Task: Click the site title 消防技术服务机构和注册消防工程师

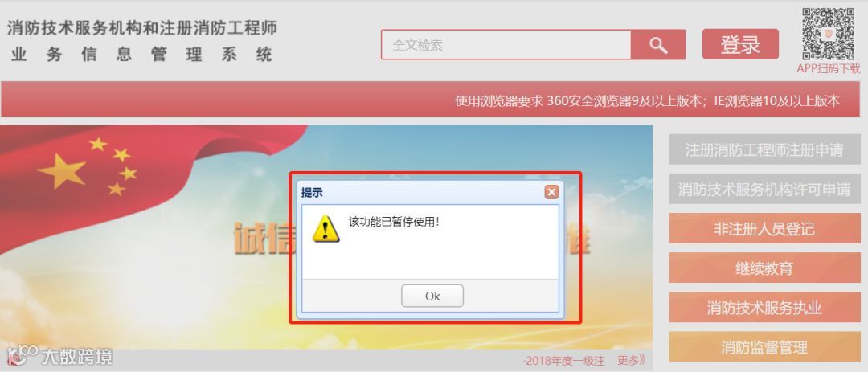Action: click(142, 27)
